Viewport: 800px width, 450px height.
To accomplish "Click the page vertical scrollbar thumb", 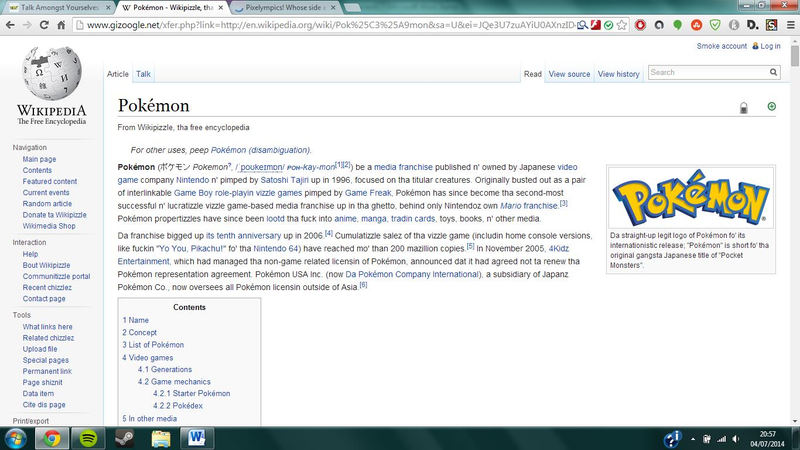I will point(795,55).
